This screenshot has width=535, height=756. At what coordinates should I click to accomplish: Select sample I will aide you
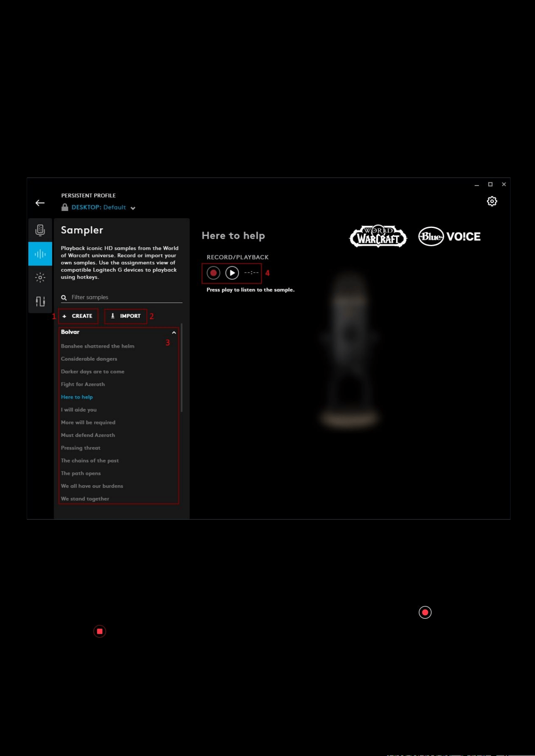79,410
